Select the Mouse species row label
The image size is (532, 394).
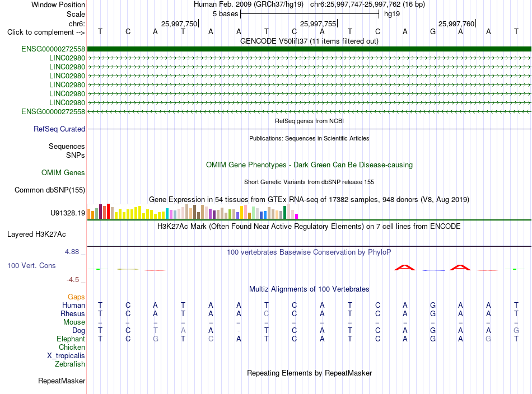coord(74,322)
